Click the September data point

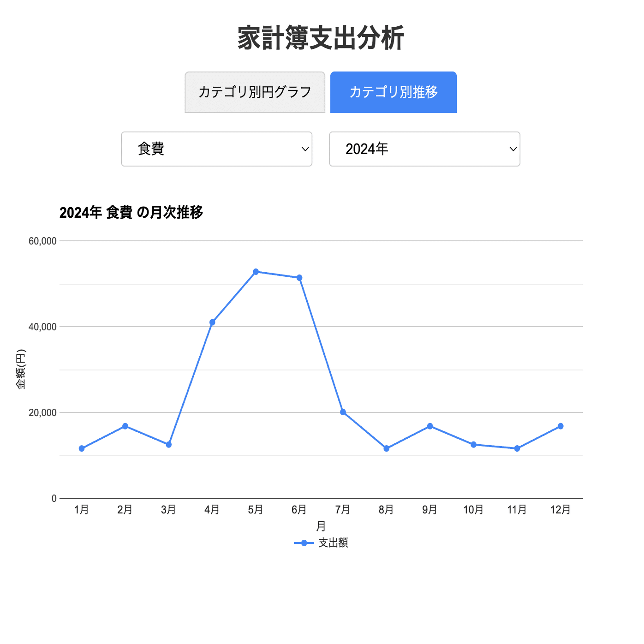tap(429, 426)
